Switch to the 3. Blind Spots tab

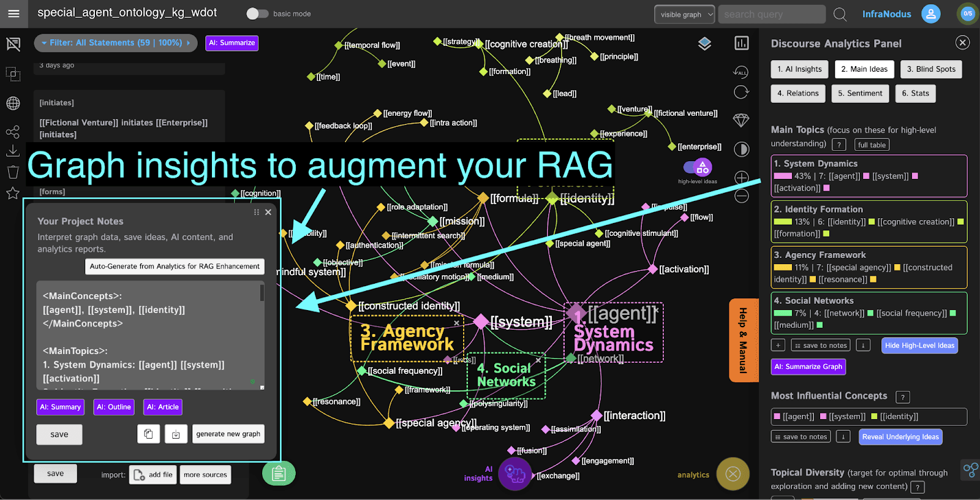(931, 69)
